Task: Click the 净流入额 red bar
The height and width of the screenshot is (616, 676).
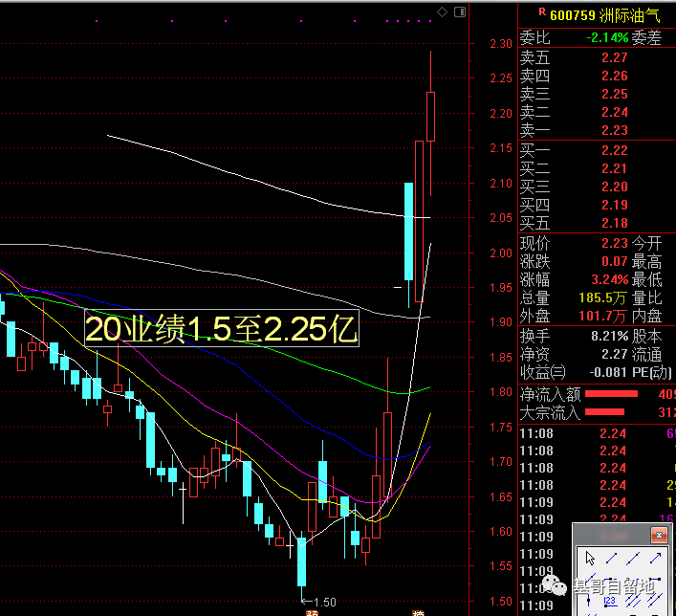Action: pyautogui.click(x=611, y=394)
